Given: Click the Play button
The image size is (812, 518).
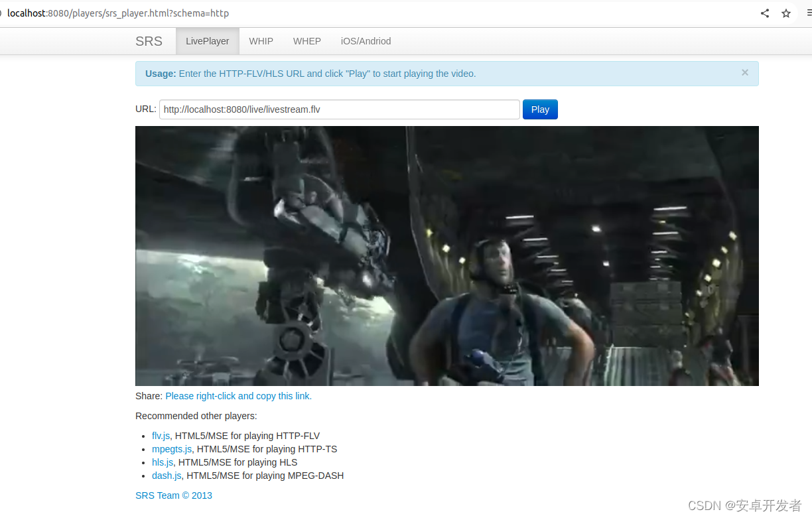Looking at the screenshot, I should [x=540, y=109].
